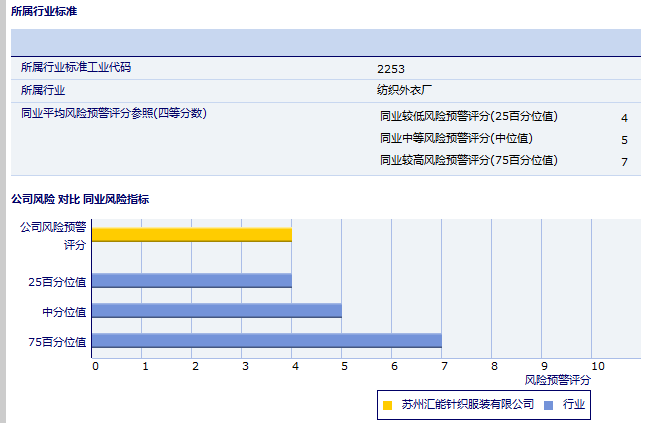Select the industry code value 2253
Screen dimensions: 658x423
(391, 69)
